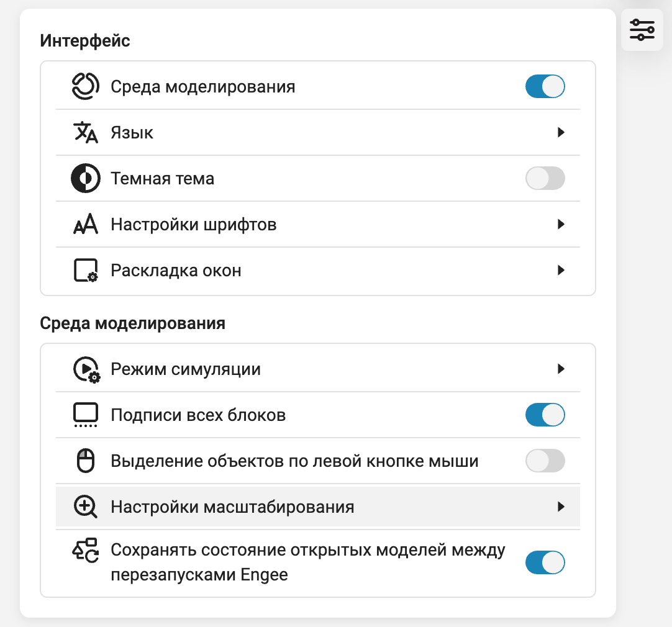Click the font settings AA icon

coord(85,224)
